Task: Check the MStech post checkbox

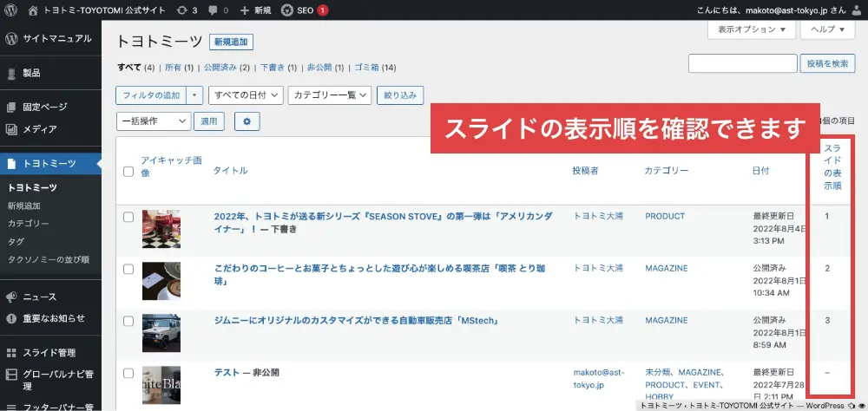Action: (128, 321)
